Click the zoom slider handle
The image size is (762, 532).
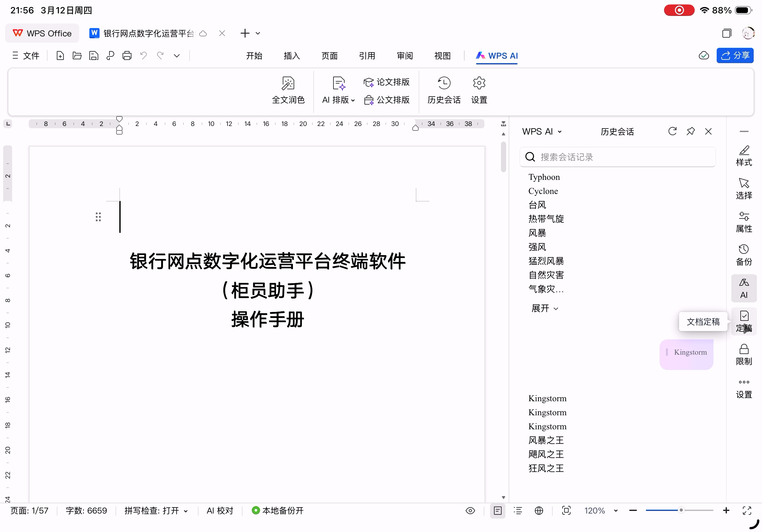click(681, 510)
